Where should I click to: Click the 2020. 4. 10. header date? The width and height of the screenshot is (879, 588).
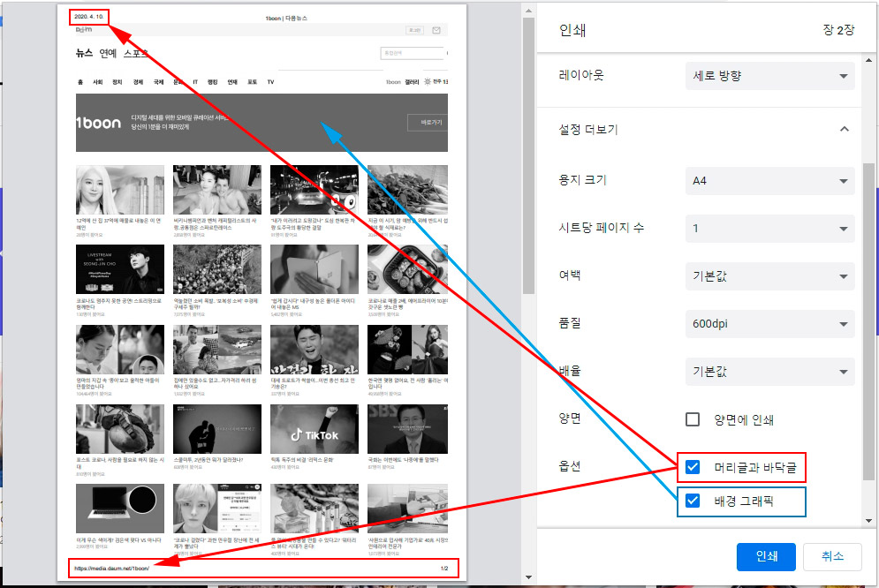[89, 17]
